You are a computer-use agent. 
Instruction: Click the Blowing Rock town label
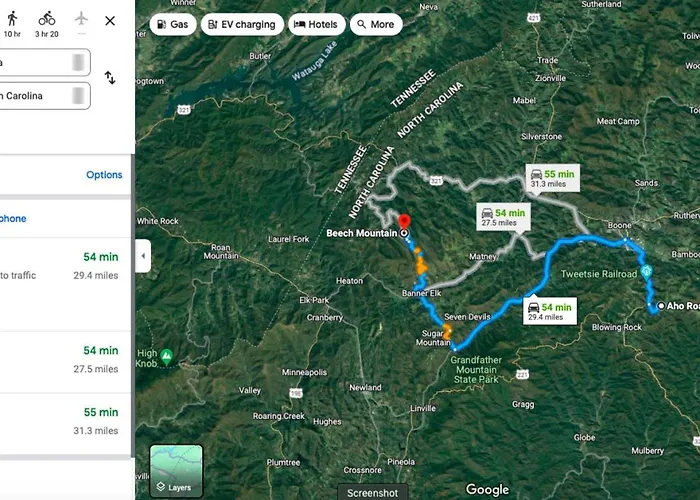click(617, 327)
